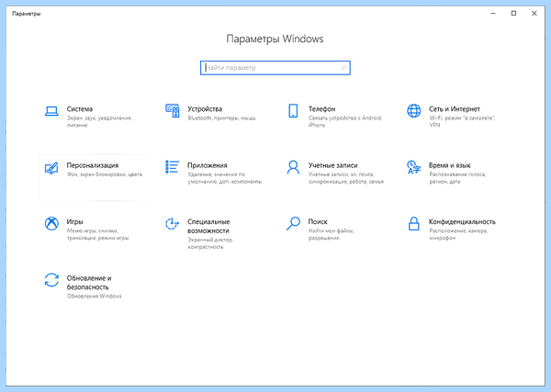Select the Специальные возможности icon
This screenshot has width=551, height=392.
pyautogui.click(x=173, y=224)
